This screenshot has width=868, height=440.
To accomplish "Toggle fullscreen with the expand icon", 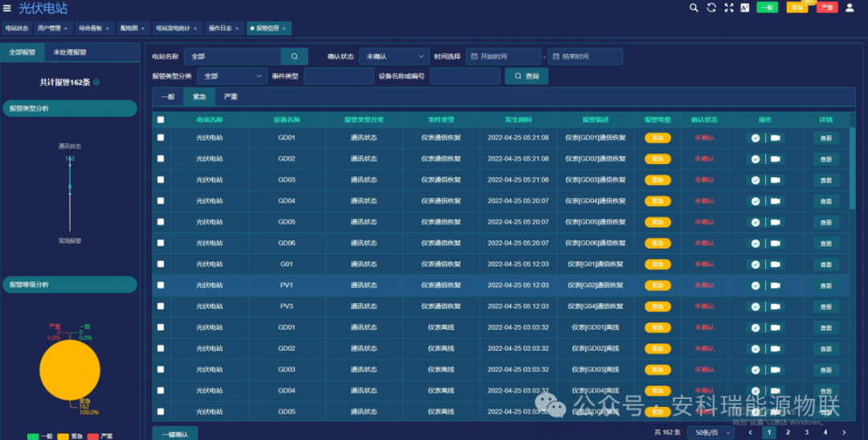I will (729, 8).
